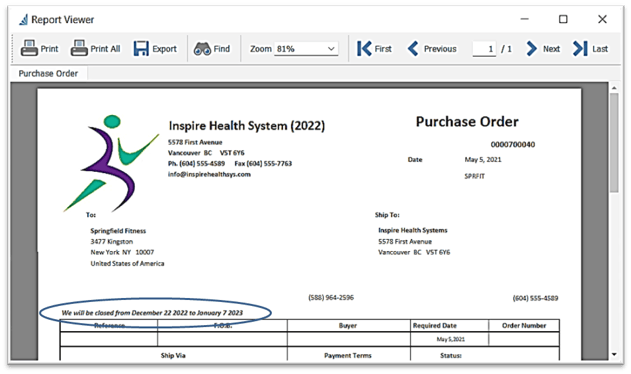Click the Inspire Health Systems ship-to name
Viewport: 631px width, 374px height.
412,230
